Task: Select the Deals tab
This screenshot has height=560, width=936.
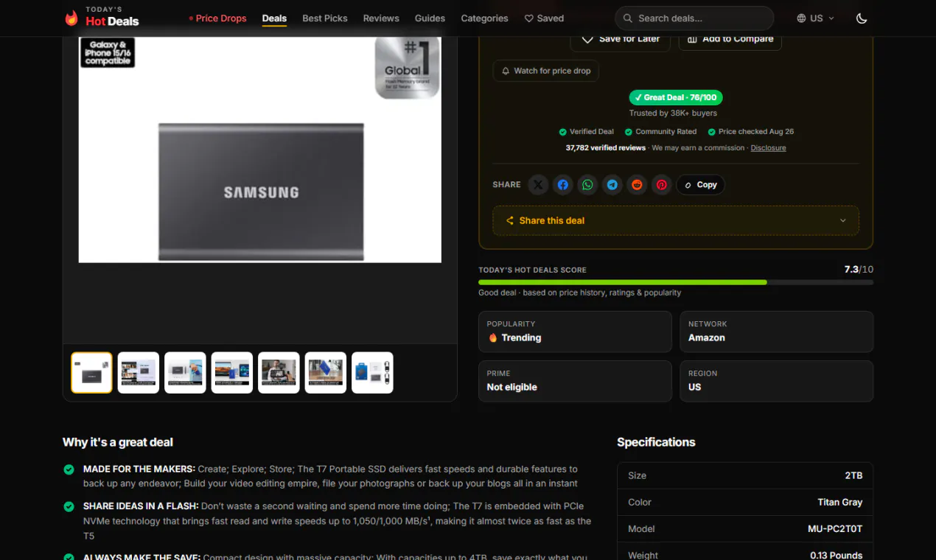Action: pyautogui.click(x=274, y=18)
